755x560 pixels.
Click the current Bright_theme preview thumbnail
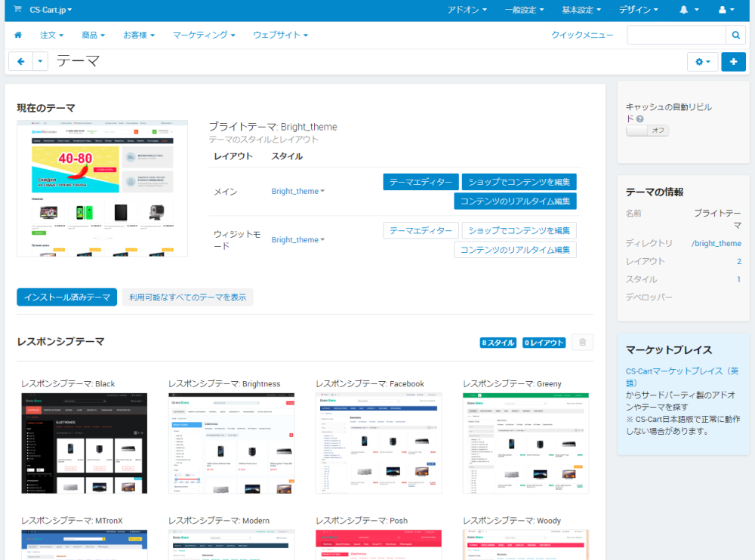(102, 188)
